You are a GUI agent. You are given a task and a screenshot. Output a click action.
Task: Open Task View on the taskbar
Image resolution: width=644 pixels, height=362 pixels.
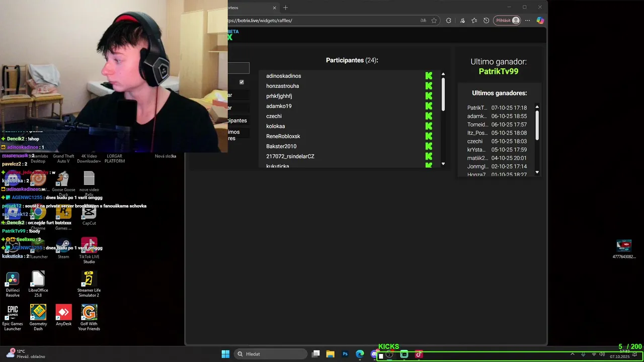pyautogui.click(x=316, y=354)
